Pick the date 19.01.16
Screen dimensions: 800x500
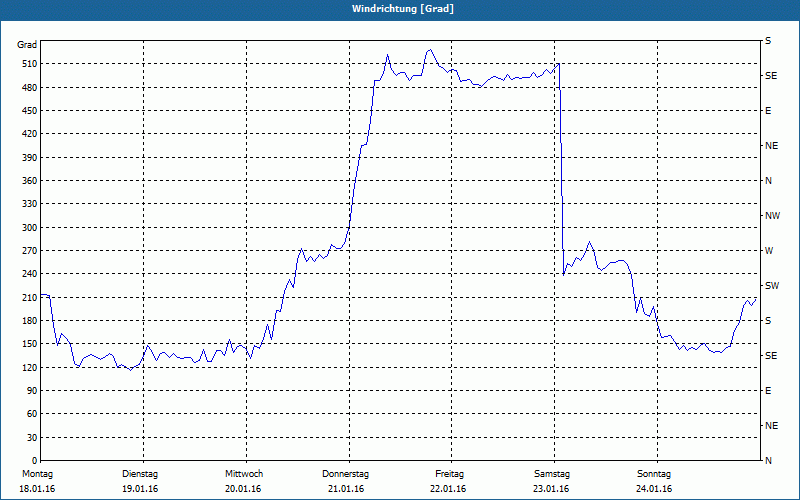[140, 489]
